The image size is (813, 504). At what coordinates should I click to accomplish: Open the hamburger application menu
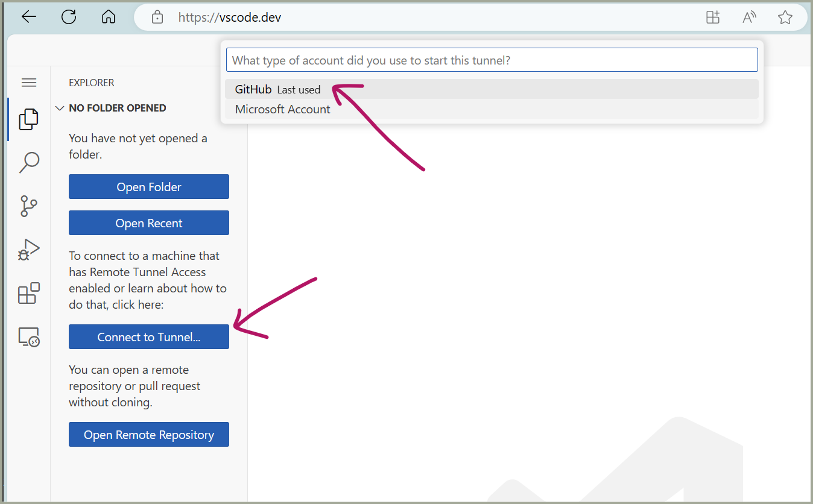[x=29, y=83]
